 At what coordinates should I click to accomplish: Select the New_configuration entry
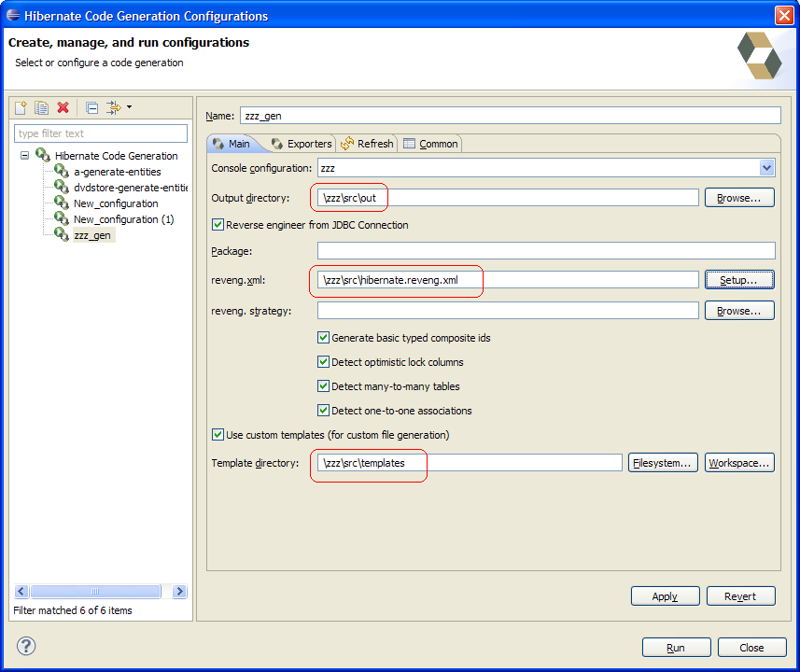[x=116, y=203]
